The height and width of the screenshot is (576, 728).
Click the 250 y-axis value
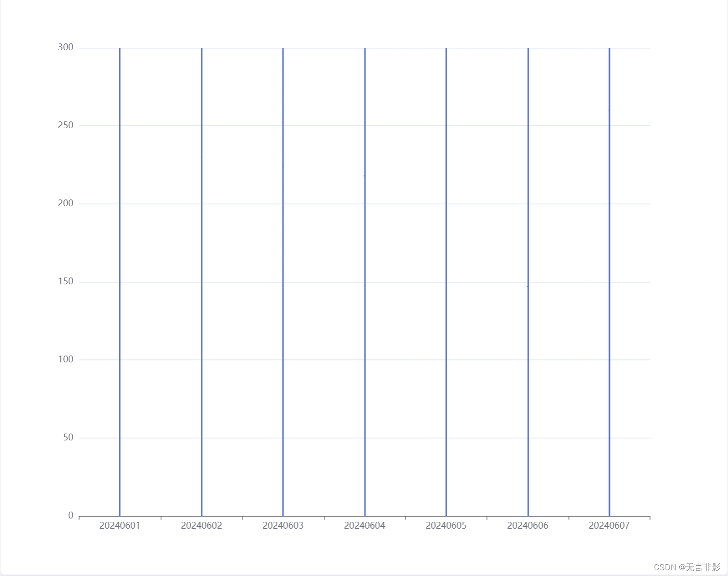65,125
